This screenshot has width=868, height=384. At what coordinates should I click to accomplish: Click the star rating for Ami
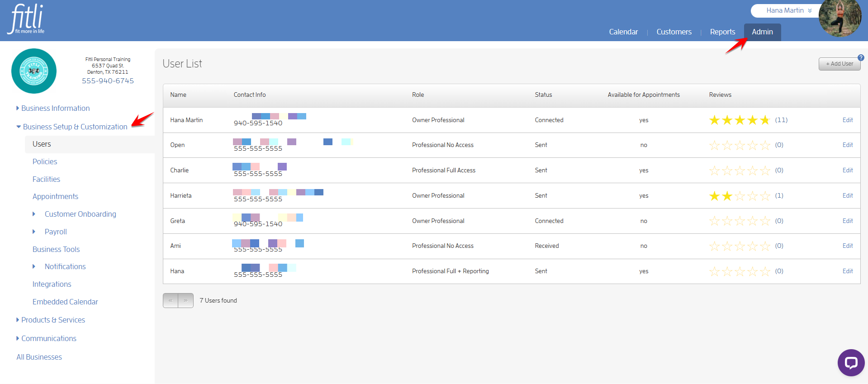coord(740,246)
